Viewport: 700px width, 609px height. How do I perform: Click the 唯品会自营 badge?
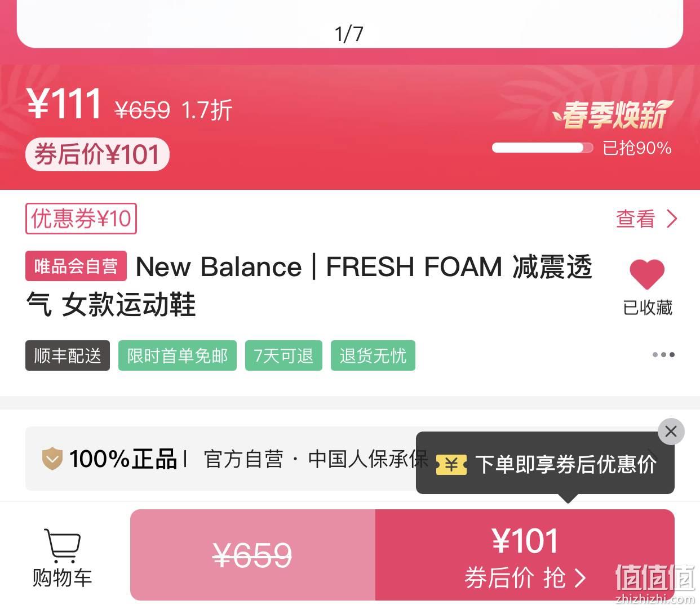76,266
